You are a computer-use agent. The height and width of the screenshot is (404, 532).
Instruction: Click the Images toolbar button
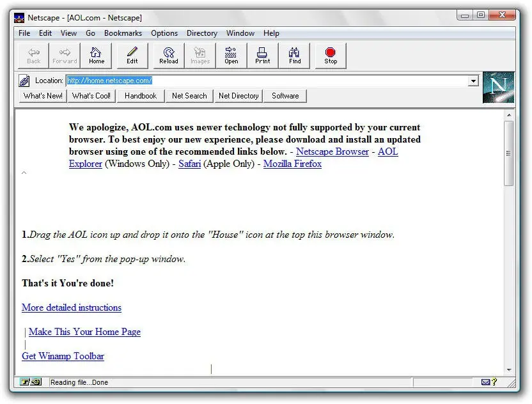pyautogui.click(x=200, y=56)
